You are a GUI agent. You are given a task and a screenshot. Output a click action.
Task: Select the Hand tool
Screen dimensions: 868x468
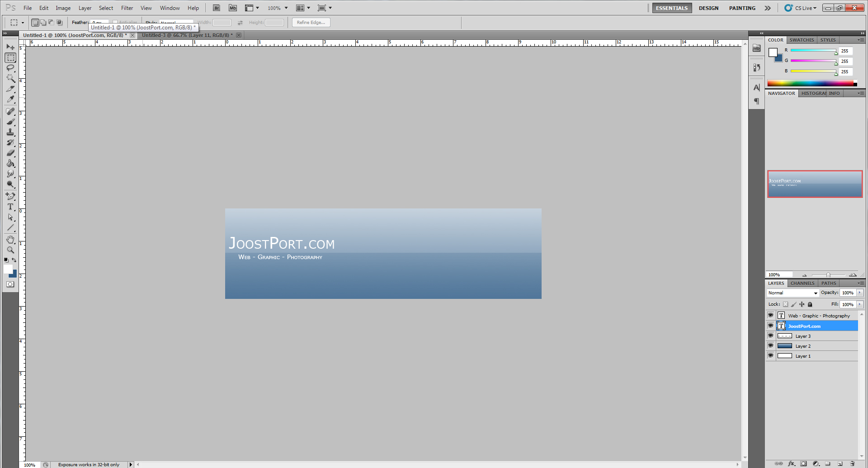[x=10, y=239]
